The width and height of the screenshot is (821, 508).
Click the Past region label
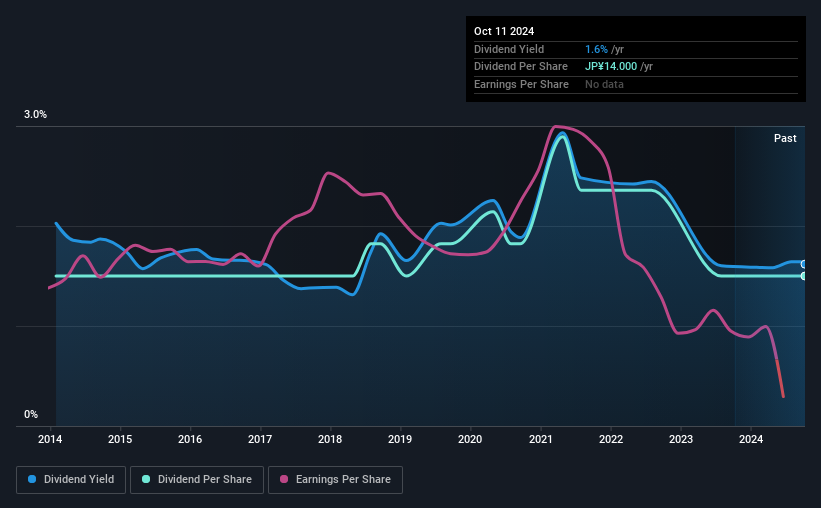pos(785,138)
